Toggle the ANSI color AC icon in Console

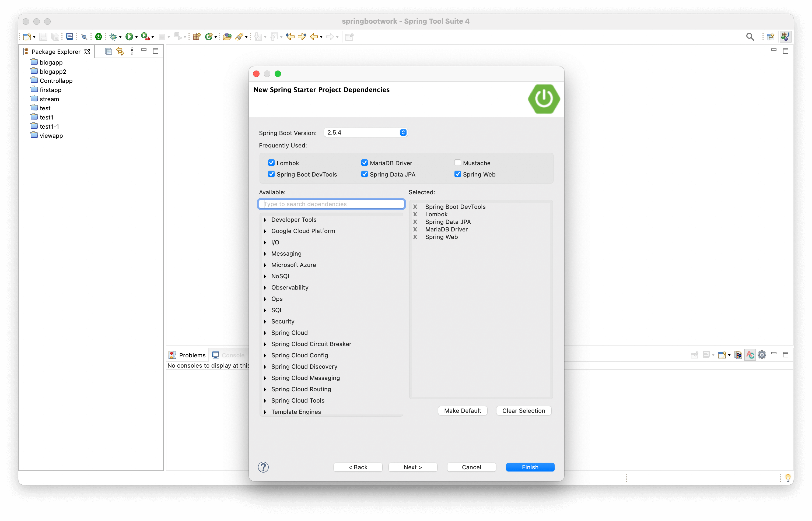[750, 355]
